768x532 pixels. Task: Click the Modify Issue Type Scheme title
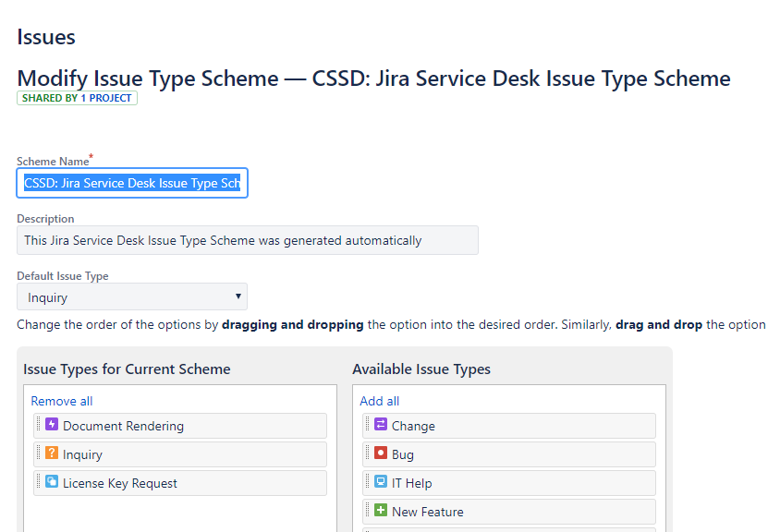click(x=373, y=79)
